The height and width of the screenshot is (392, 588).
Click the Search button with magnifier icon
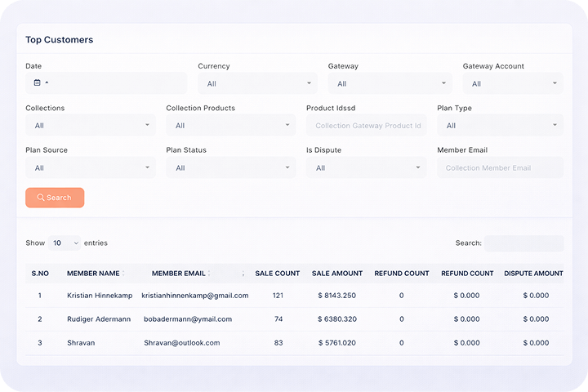point(55,198)
